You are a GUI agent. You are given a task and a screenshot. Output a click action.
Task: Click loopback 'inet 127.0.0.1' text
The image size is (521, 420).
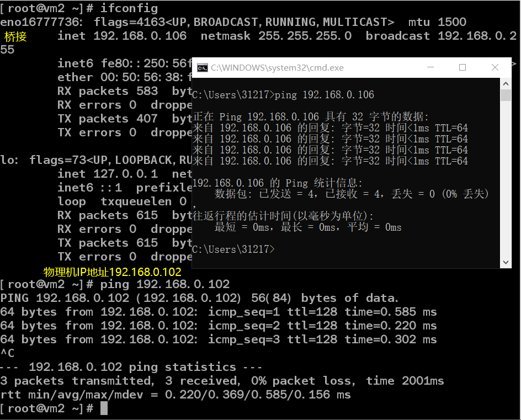point(108,174)
